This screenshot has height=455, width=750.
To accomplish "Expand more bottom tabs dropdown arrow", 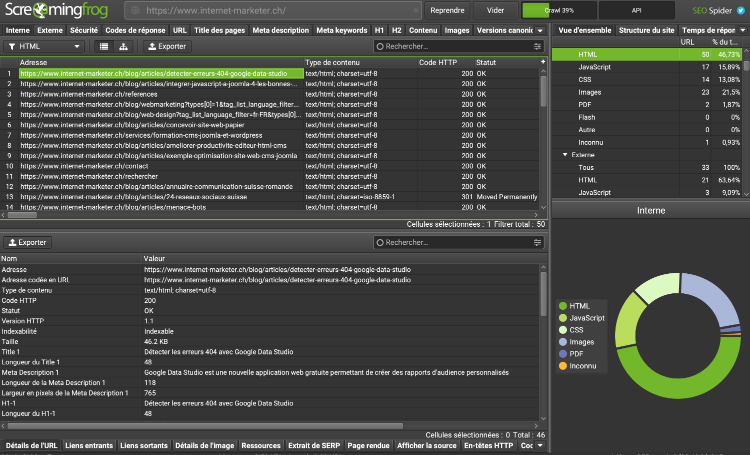I will tap(540, 445).
